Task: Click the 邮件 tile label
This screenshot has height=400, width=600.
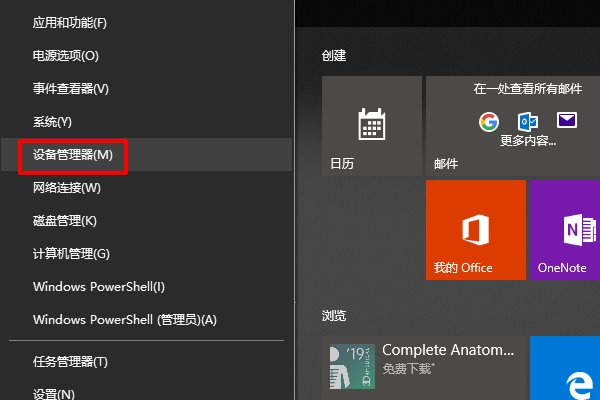Action: point(446,164)
